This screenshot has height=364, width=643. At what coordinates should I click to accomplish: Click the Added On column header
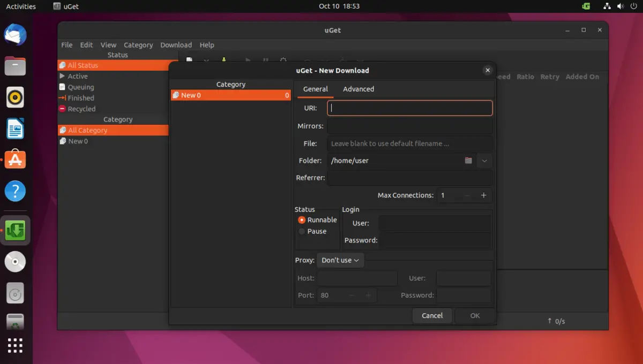coord(582,77)
